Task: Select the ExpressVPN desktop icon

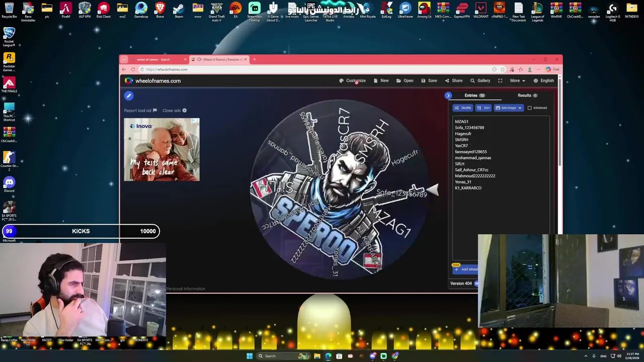Action: (x=462, y=10)
